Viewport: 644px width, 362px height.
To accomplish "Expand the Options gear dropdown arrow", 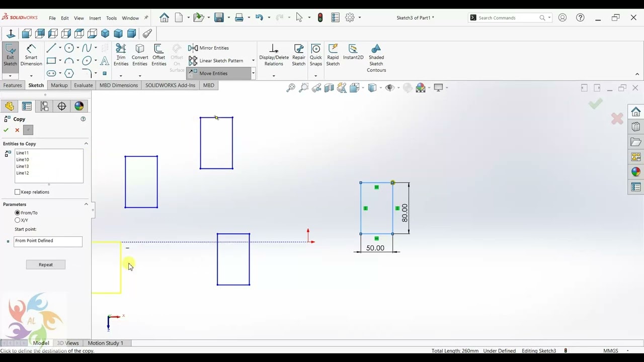I will click(360, 18).
